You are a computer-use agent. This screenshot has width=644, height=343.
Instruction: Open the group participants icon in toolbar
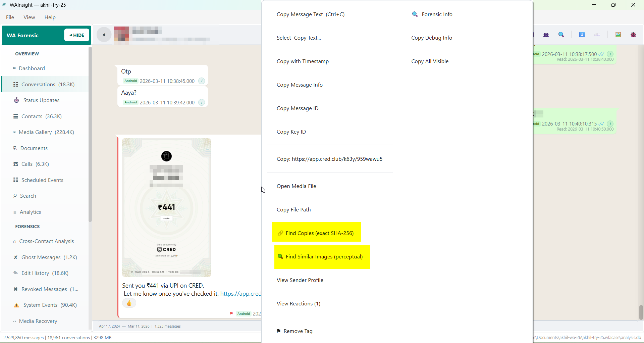546,35
